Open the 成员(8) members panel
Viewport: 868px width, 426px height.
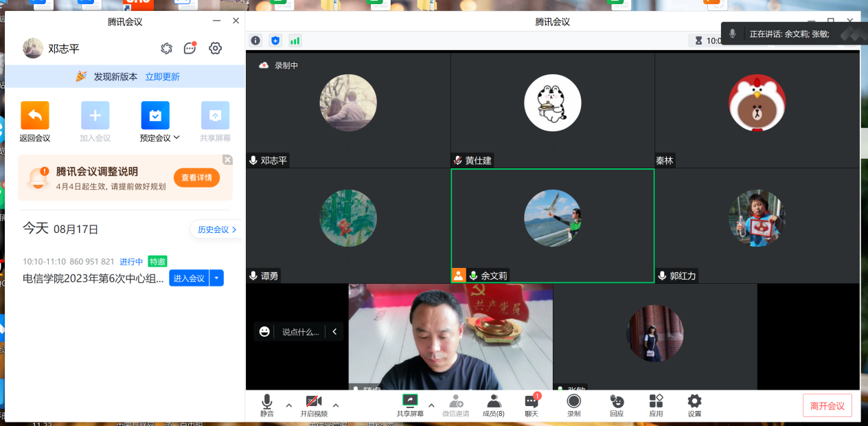(493, 405)
